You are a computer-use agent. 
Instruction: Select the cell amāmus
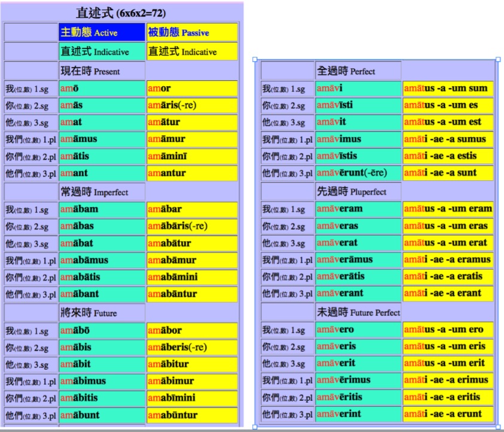102,139
